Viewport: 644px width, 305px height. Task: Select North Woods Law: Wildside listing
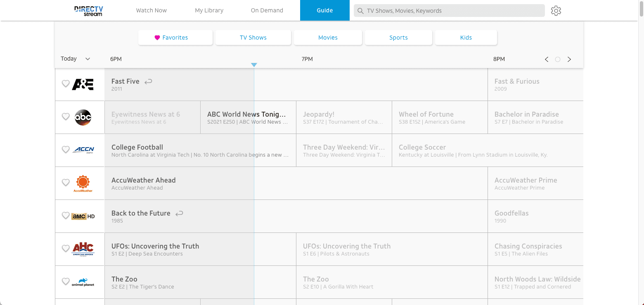point(535,282)
